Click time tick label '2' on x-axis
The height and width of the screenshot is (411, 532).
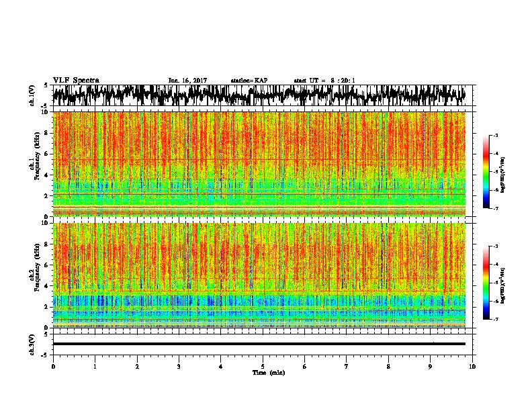click(x=137, y=367)
